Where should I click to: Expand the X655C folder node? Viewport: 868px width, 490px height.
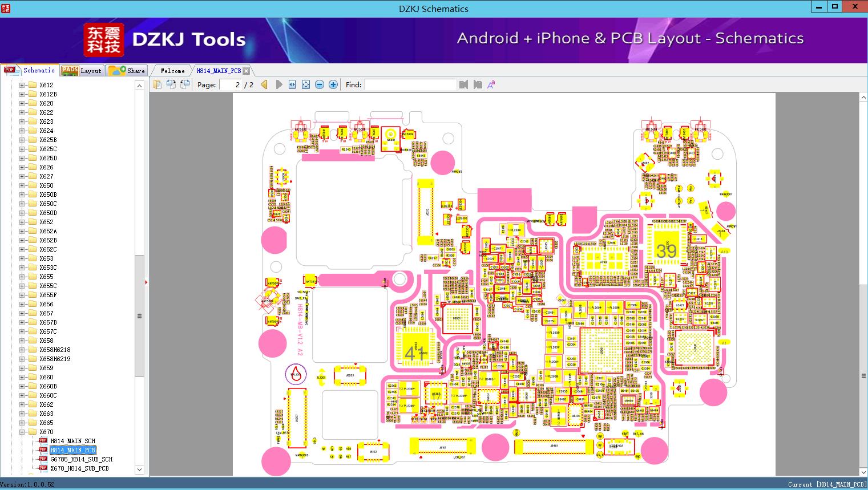[22, 286]
